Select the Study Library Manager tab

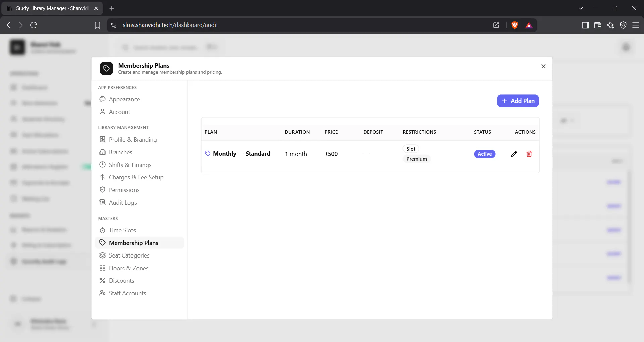coord(52,8)
